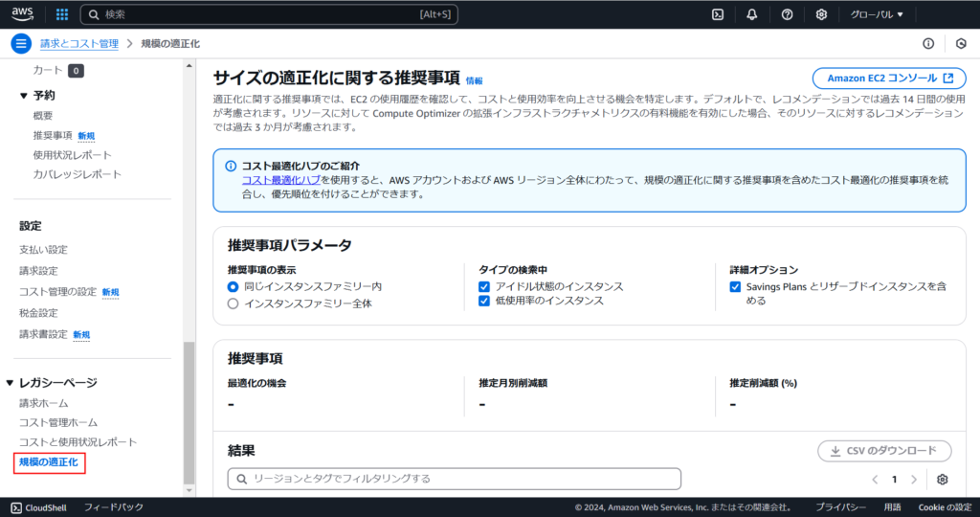This screenshot has height=517, width=980.
Task: Collapse the レガシーページ section in sidebar
Action: 10,383
